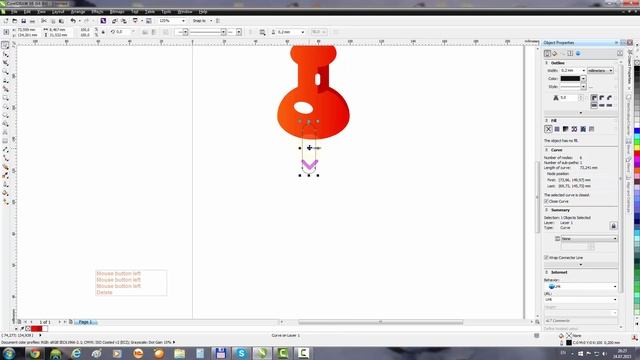Open Chrome from the taskbar

click(x=35, y=353)
